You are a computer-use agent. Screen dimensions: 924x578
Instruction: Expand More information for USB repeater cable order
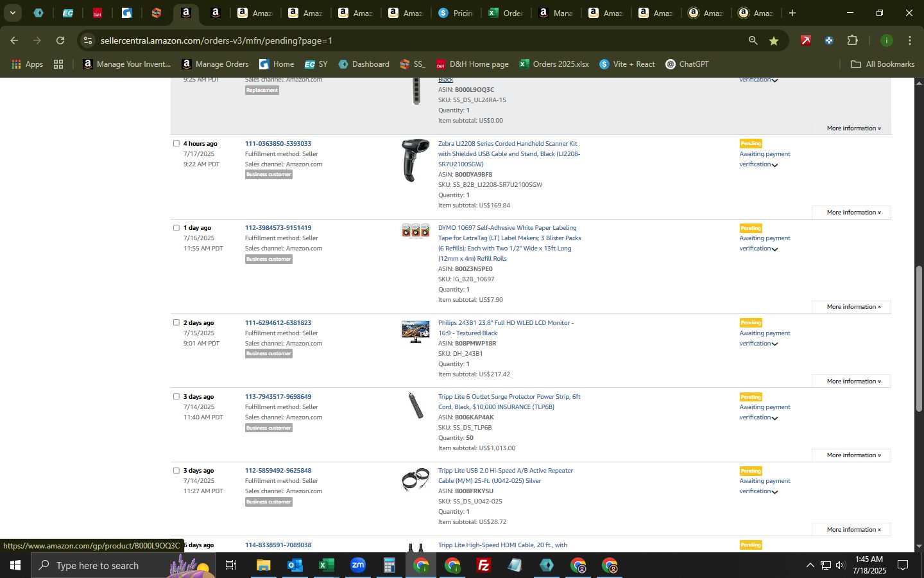tap(851, 530)
